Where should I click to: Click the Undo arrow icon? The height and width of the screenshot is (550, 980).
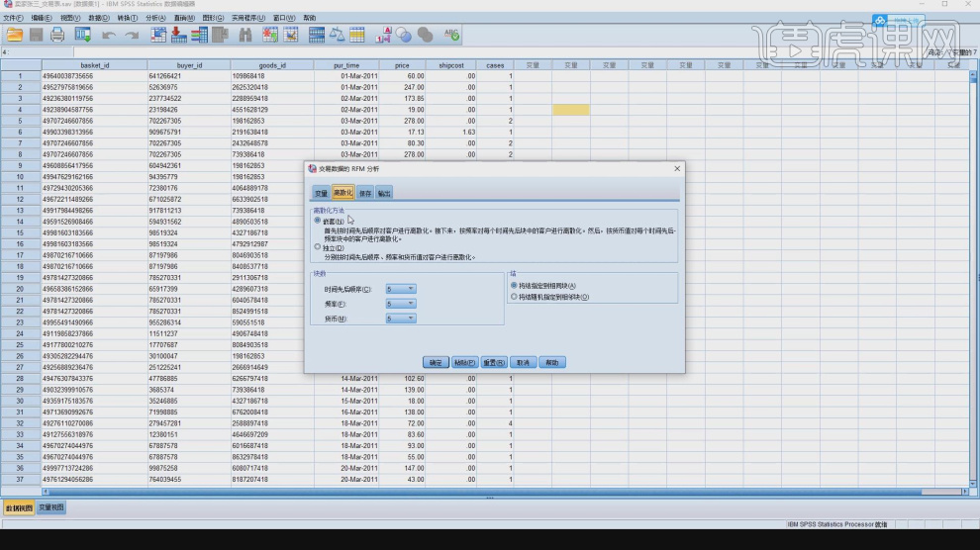(x=109, y=36)
